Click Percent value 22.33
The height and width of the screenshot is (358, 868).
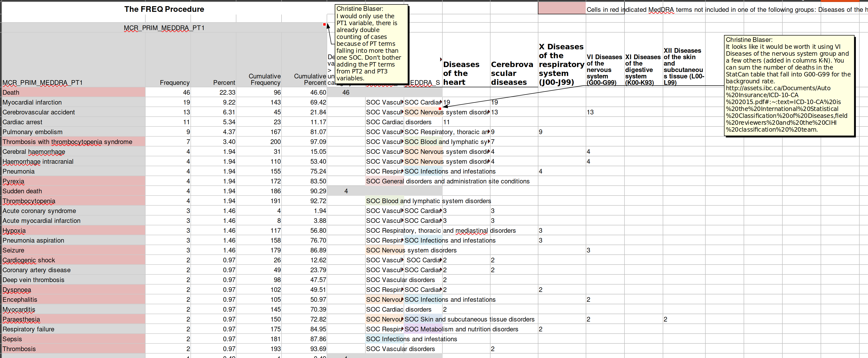coord(213,92)
